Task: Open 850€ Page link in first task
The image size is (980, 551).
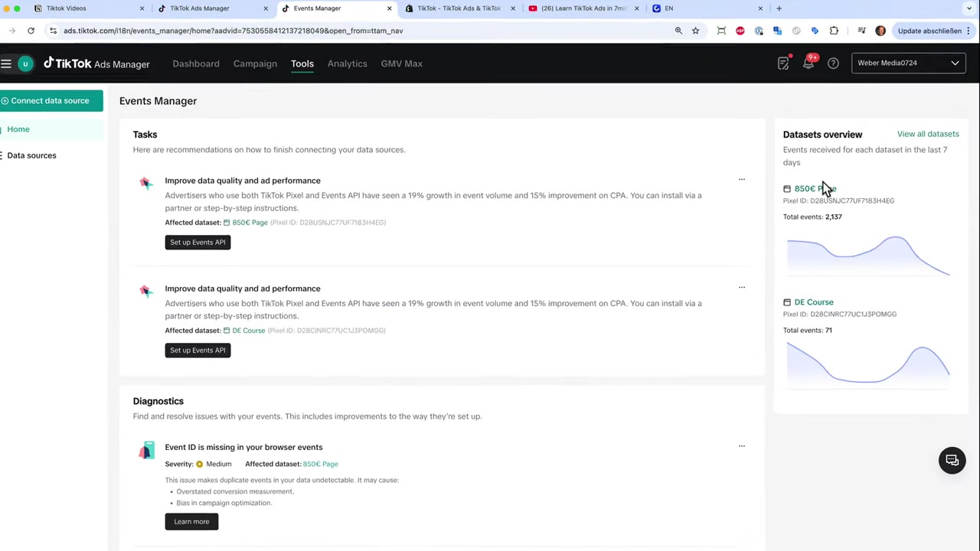Action: (250, 223)
